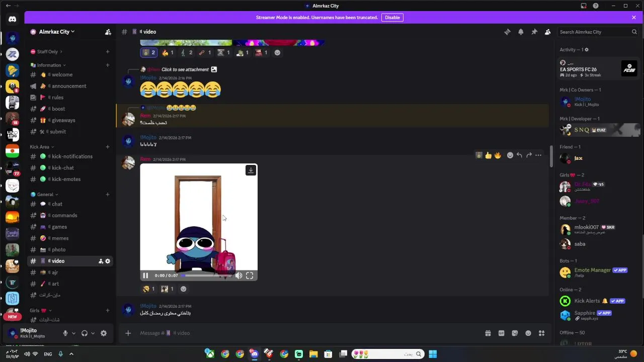This screenshot has width=644, height=362.
Task: Open the commands channel
Action: [x=70, y=215]
